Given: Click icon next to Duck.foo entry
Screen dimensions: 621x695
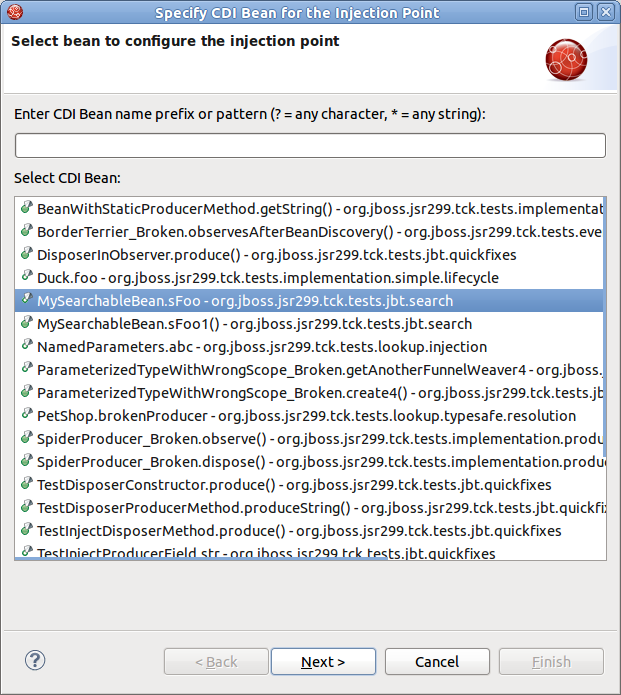Looking at the screenshot, I should click(25, 277).
